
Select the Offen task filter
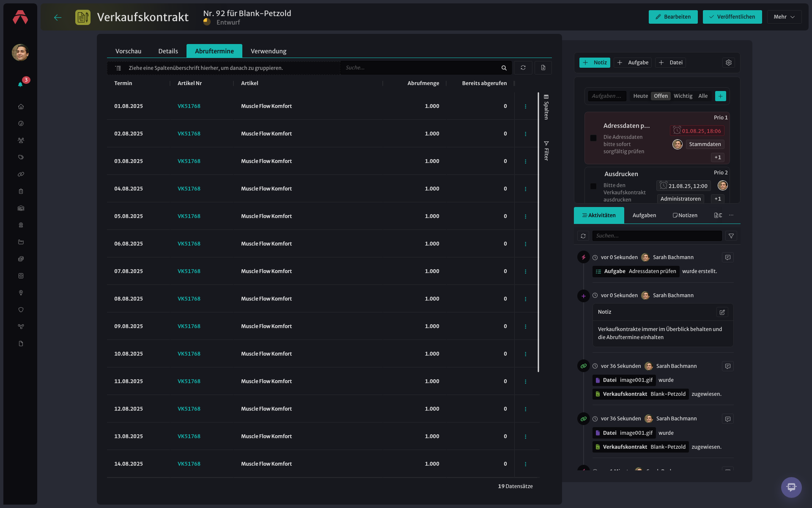click(661, 96)
